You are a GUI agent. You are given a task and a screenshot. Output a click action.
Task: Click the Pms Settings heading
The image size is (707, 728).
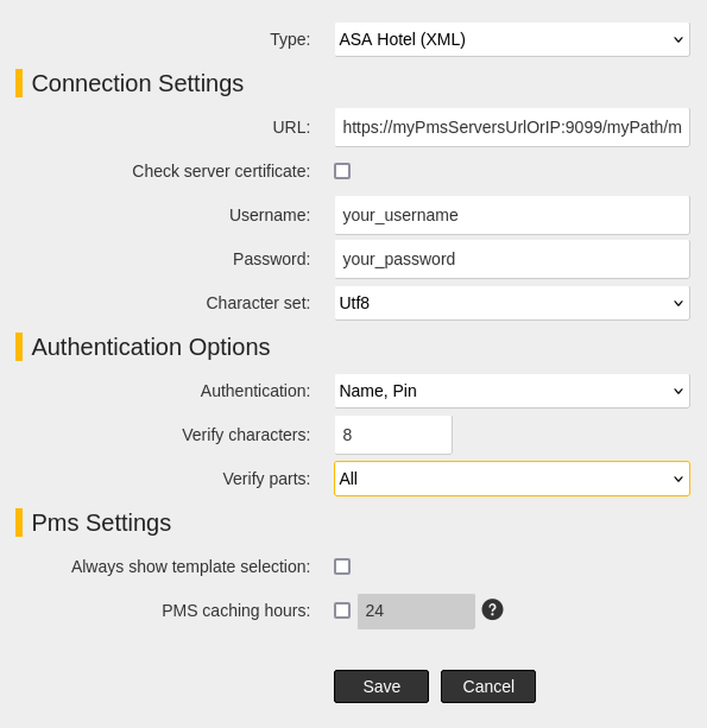(102, 523)
